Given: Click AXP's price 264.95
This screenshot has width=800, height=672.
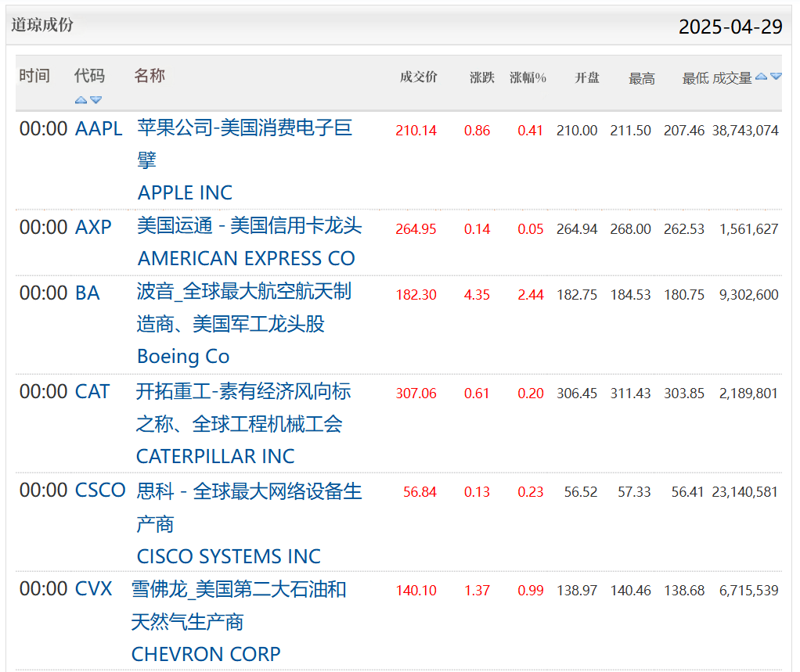Looking at the screenshot, I should pyautogui.click(x=416, y=229).
